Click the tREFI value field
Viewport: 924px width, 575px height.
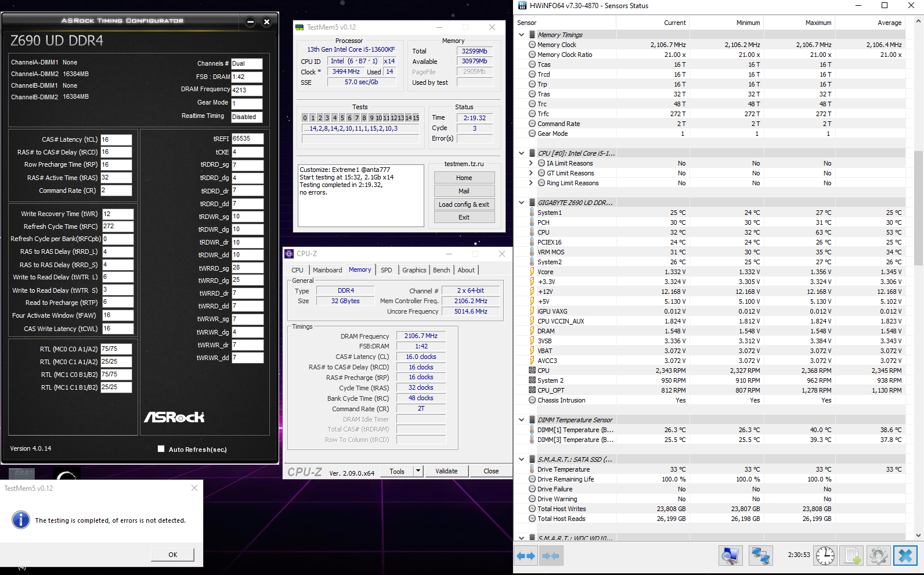click(248, 139)
